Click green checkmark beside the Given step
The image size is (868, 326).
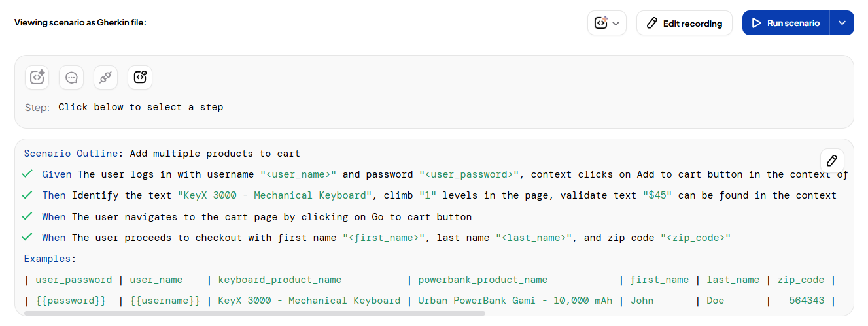click(27, 174)
